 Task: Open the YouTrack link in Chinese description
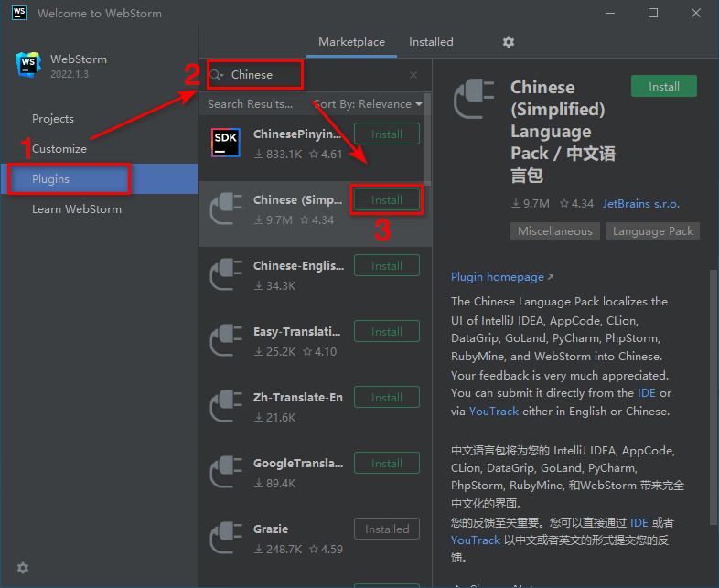click(x=475, y=540)
